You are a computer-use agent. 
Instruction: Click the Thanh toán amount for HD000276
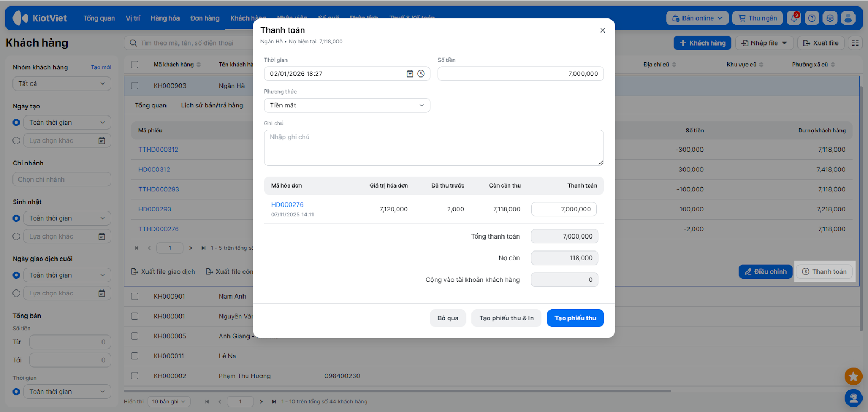[x=564, y=209]
